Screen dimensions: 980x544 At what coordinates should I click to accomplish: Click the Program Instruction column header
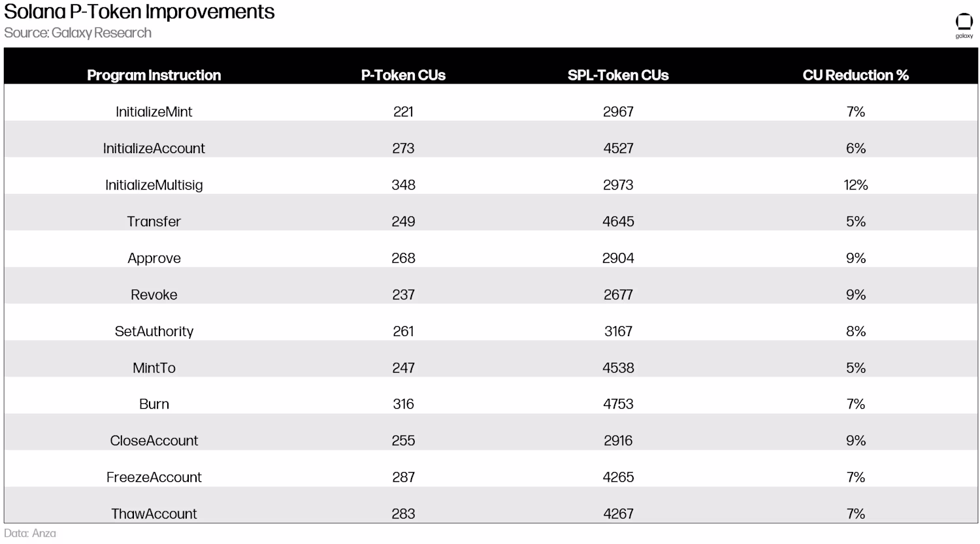pyautogui.click(x=154, y=75)
